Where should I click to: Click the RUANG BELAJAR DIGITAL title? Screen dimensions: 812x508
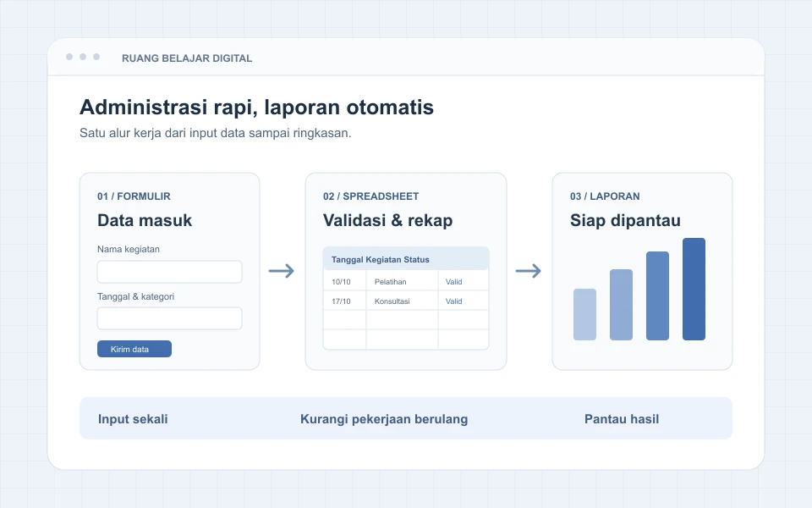pos(187,58)
